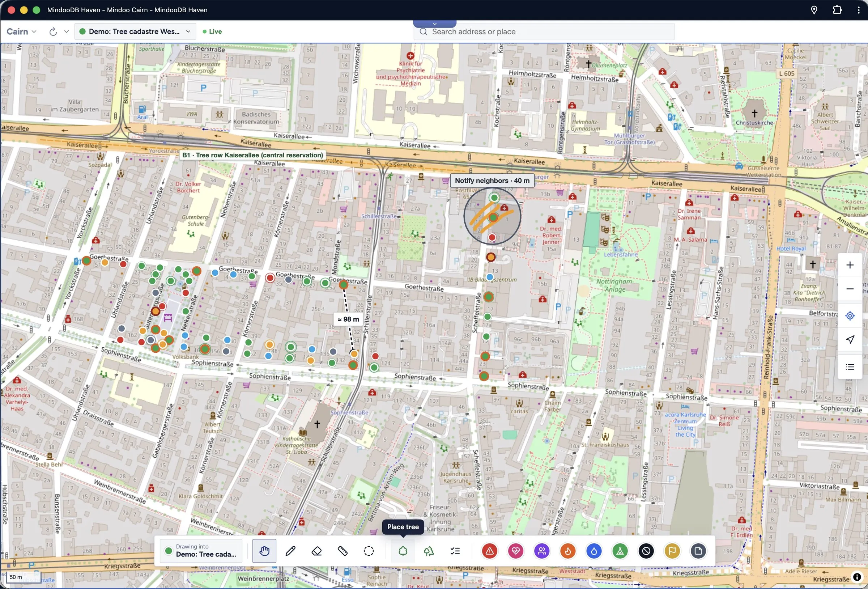Choose the orange fire marker

tap(568, 551)
